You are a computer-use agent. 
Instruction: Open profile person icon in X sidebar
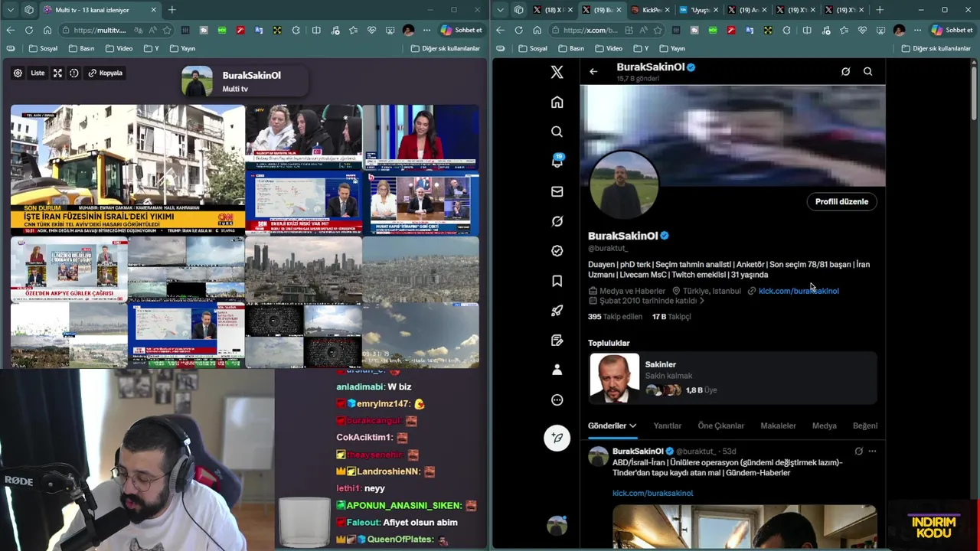click(557, 370)
